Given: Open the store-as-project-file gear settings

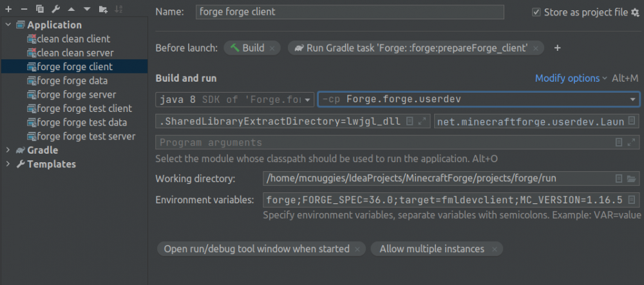Looking at the screenshot, I should click(635, 12).
